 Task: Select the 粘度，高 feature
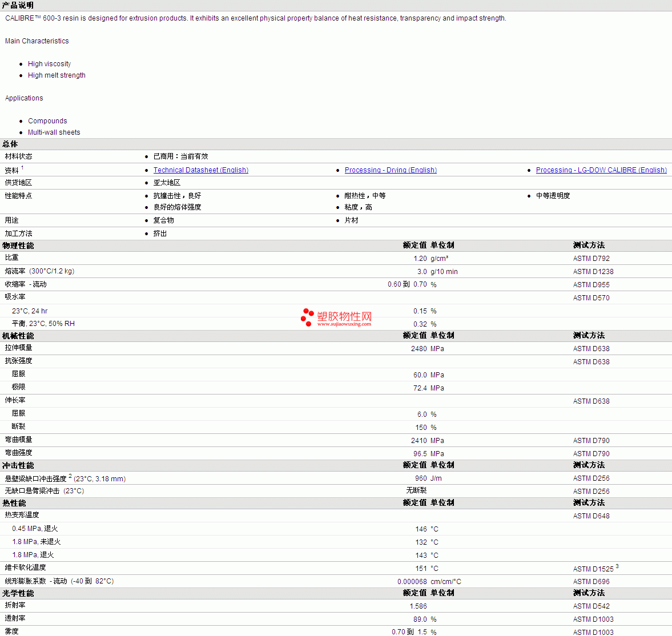(359, 207)
